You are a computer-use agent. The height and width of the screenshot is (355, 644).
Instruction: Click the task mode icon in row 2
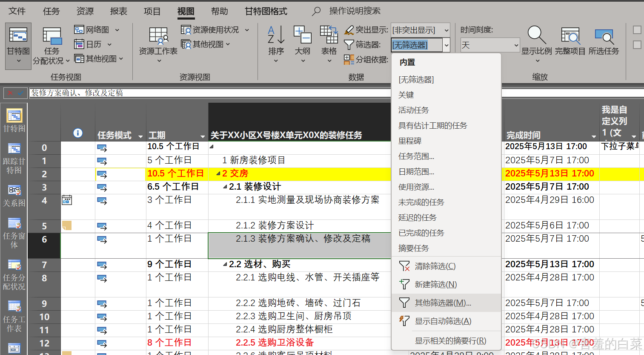102,174
